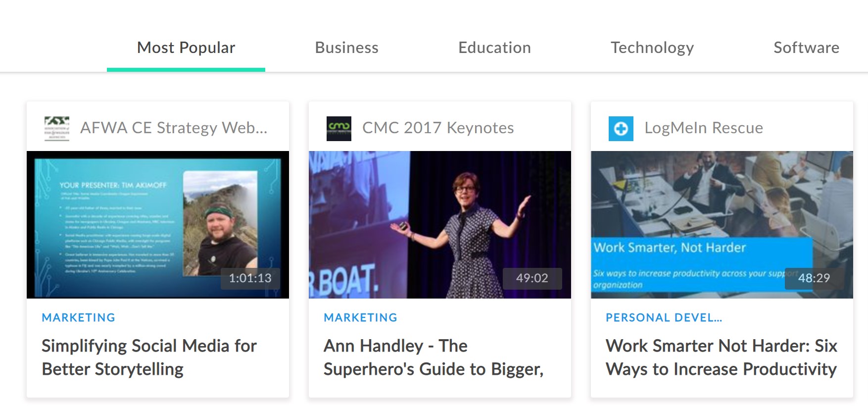Open the AFWA CE Strategy Web channel link
The image size is (868, 406).
coord(174,128)
